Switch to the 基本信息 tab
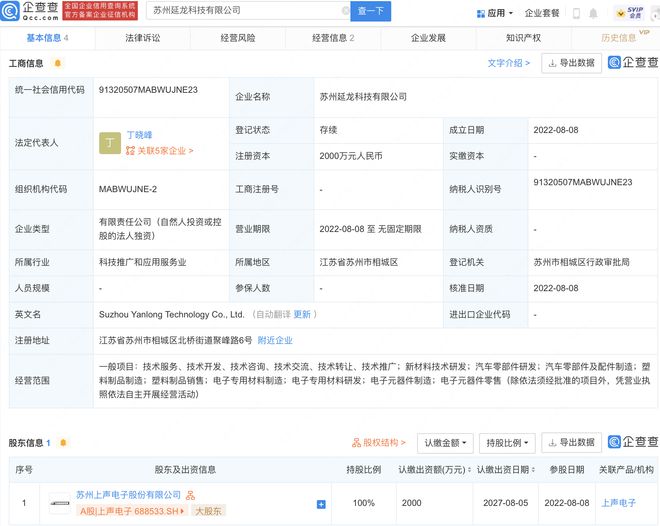This screenshot has height=526, width=660. click(x=48, y=38)
